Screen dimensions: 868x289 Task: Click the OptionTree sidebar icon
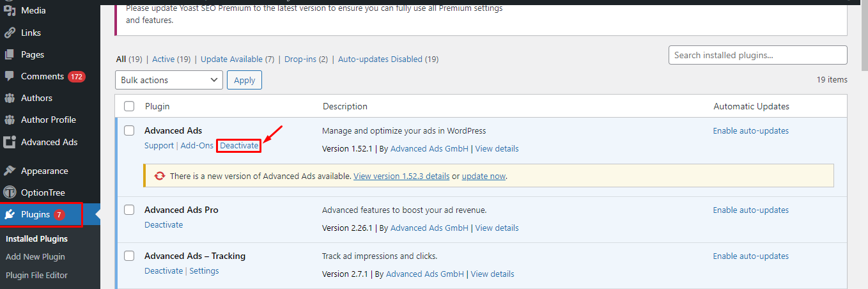(10, 192)
